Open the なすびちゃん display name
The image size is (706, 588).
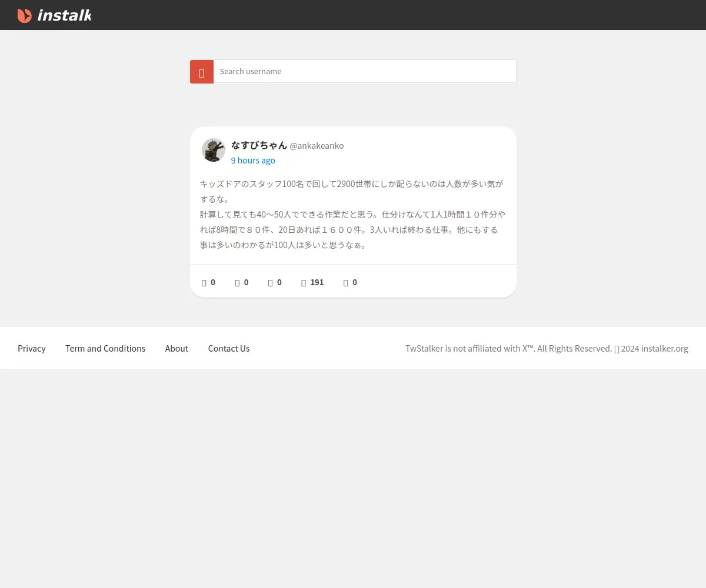coord(259,145)
